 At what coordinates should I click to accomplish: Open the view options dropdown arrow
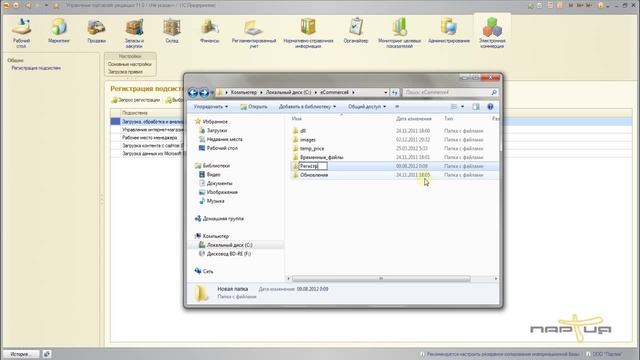click(462, 107)
